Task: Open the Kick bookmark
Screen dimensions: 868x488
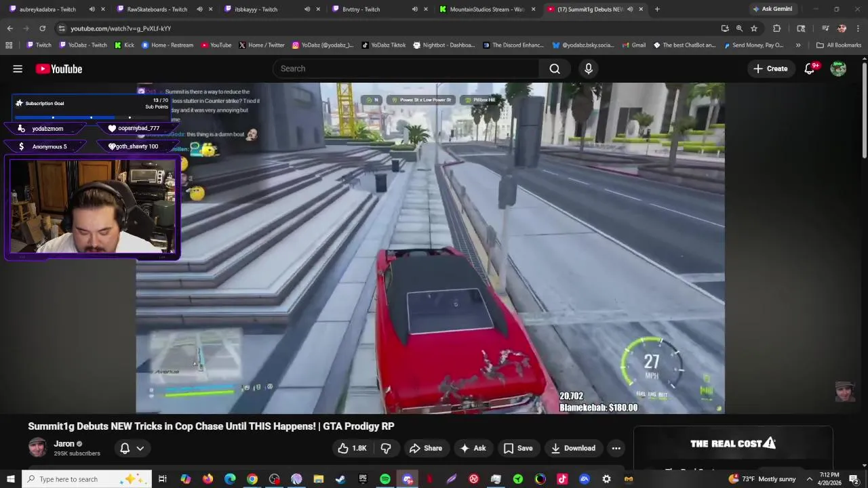Action: coord(124,45)
